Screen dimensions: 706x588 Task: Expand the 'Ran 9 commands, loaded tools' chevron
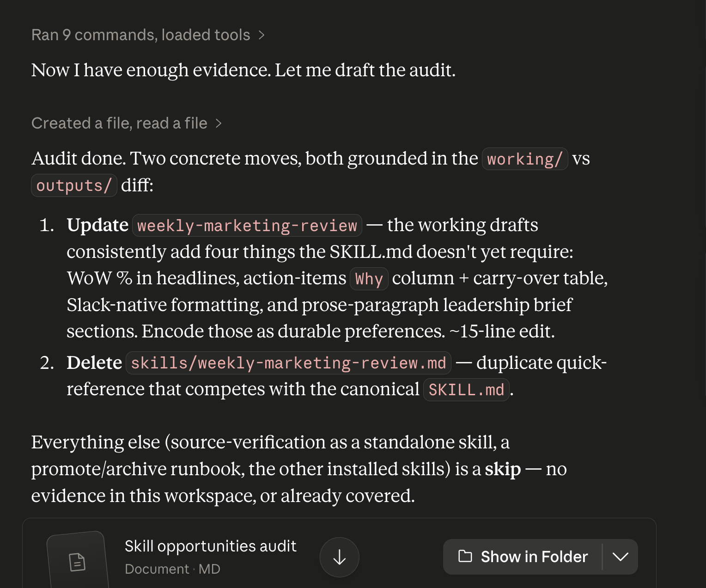pos(262,35)
